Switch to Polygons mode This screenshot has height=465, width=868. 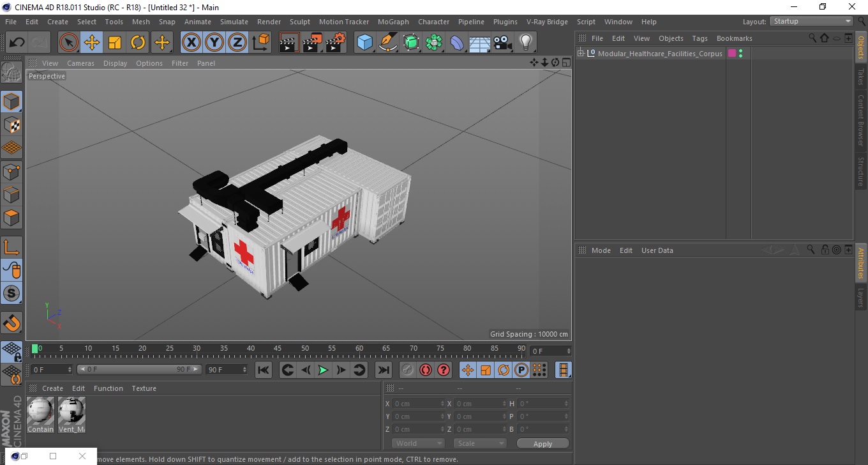(11, 217)
